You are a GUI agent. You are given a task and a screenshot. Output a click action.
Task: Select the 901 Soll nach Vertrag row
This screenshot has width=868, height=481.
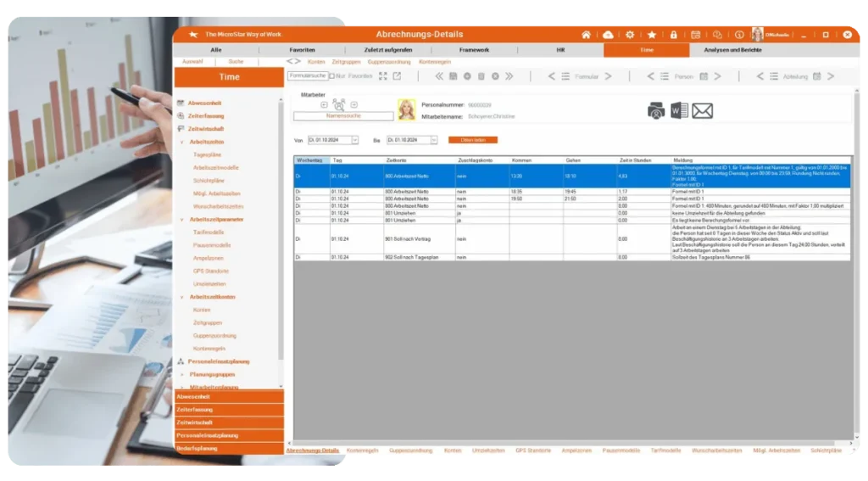572,239
